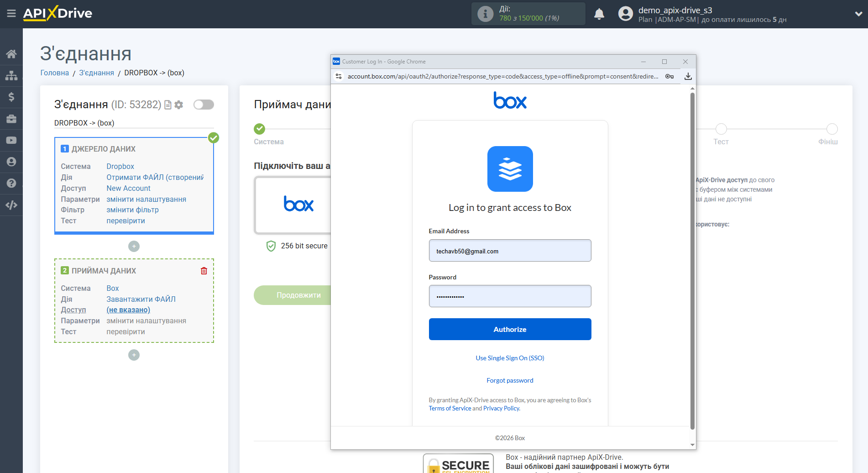Open the user profile icon in sidebar
The image size is (868, 473).
pos(11,161)
